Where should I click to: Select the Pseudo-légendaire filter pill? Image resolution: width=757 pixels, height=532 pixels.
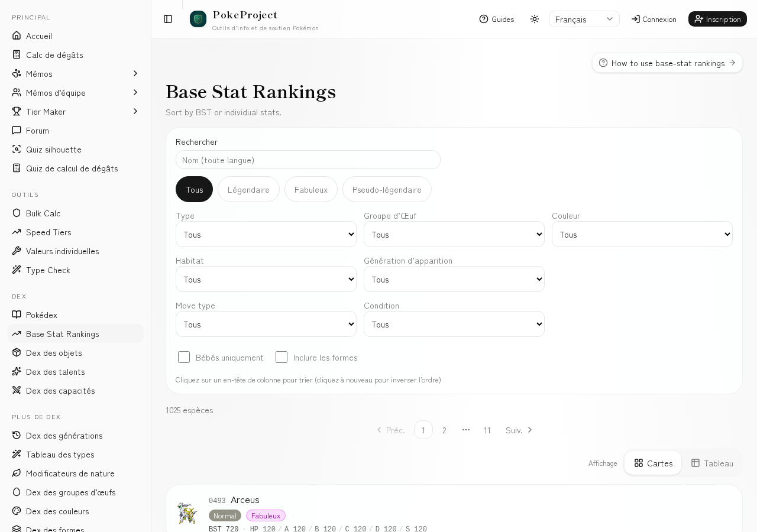click(x=387, y=189)
